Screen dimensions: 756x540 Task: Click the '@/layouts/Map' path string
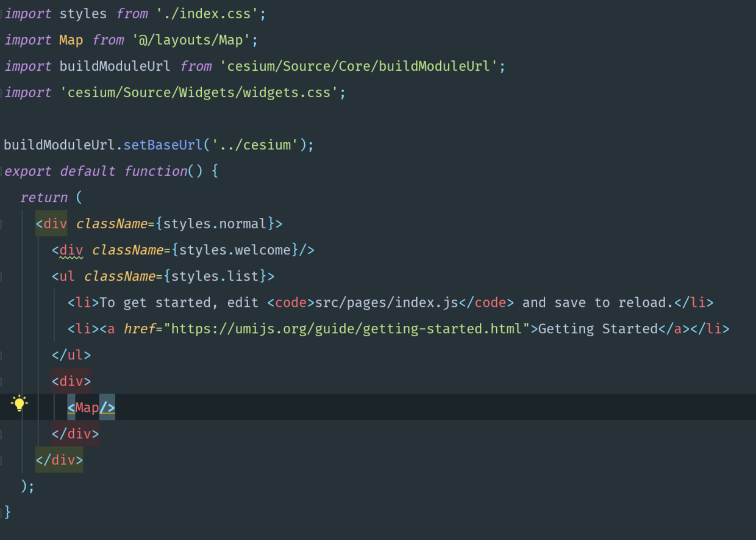191,40
